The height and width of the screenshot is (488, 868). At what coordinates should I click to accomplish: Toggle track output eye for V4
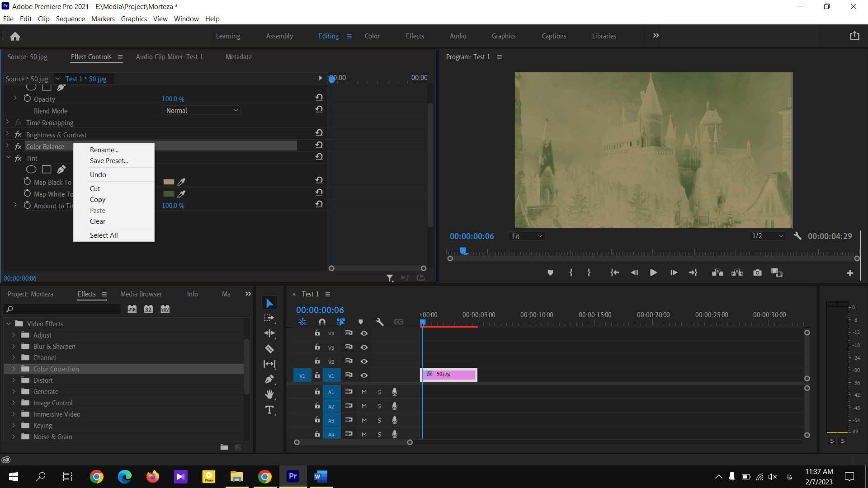click(x=364, y=333)
